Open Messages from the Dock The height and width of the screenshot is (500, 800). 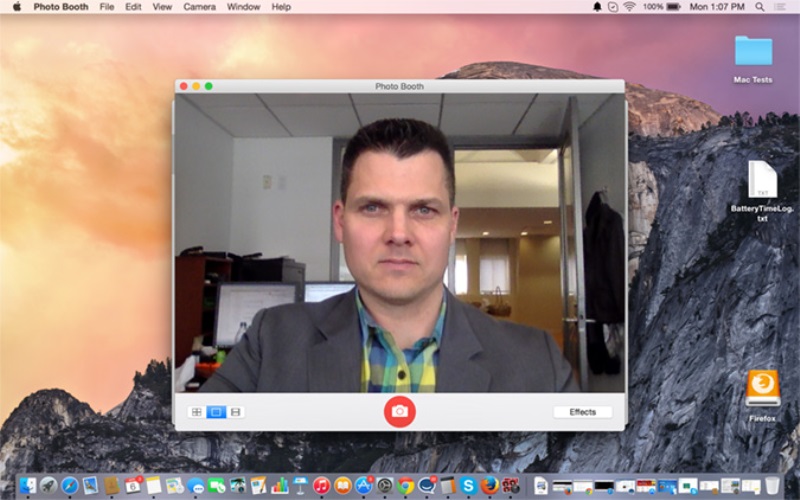pyautogui.click(x=196, y=485)
